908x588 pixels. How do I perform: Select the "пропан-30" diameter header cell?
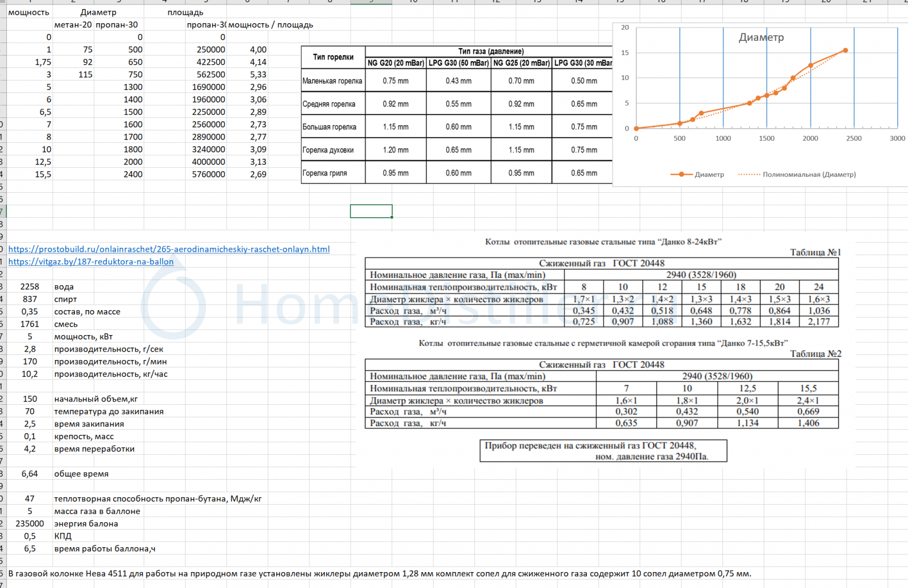coord(117,25)
